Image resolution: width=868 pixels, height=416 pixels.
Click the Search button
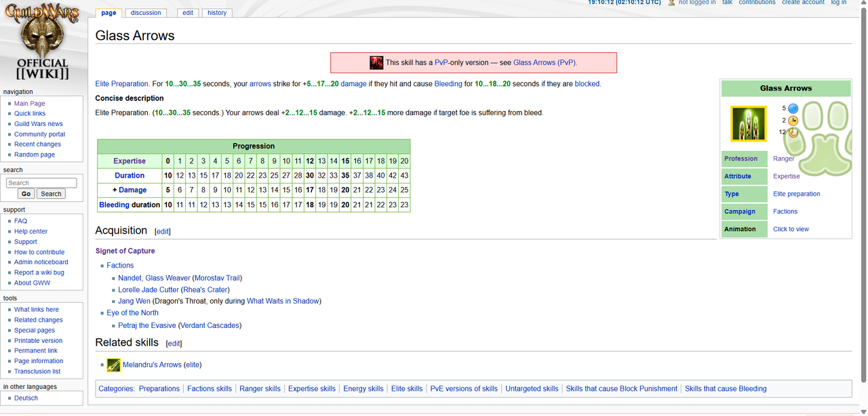point(51,194)
